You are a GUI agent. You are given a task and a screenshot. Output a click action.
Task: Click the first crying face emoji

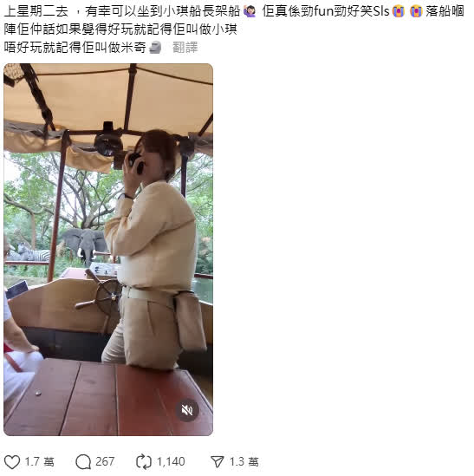399,11
